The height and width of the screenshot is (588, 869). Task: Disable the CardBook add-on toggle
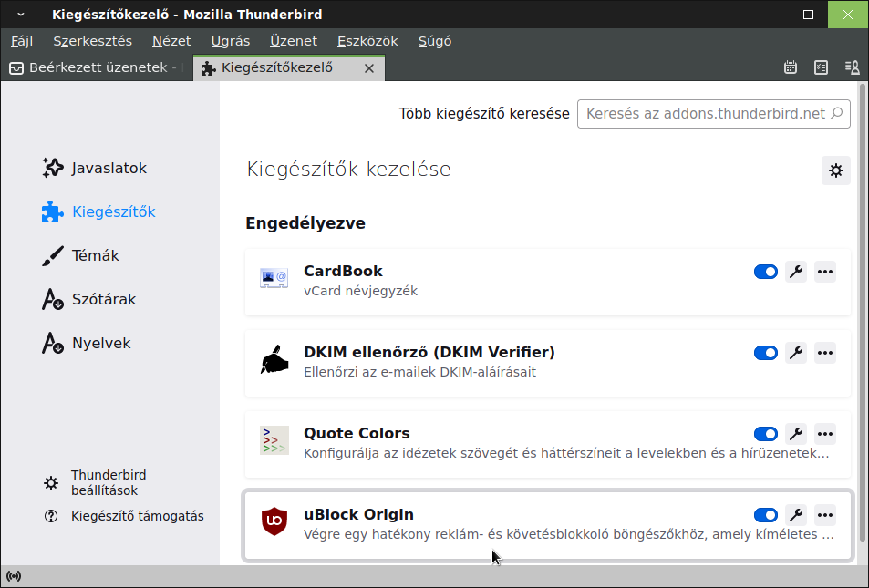766,272
